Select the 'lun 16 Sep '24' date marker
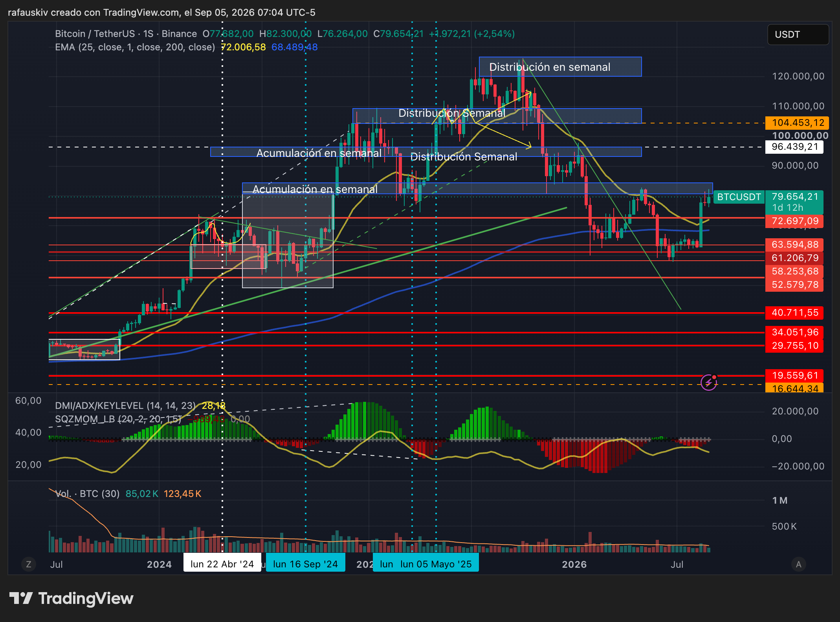This screenshot has height=622, width=840. click(x=305, y=564)
